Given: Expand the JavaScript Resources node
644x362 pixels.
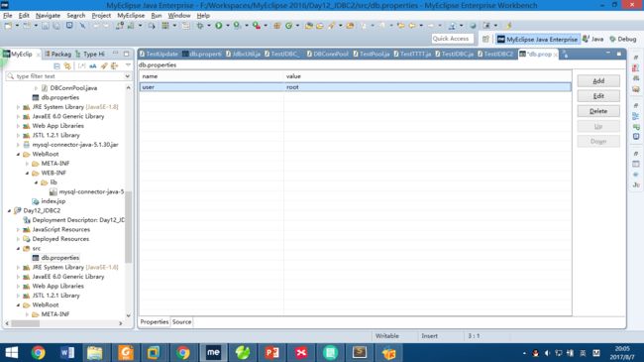Looking at the screenshot, I should (18, 229).
